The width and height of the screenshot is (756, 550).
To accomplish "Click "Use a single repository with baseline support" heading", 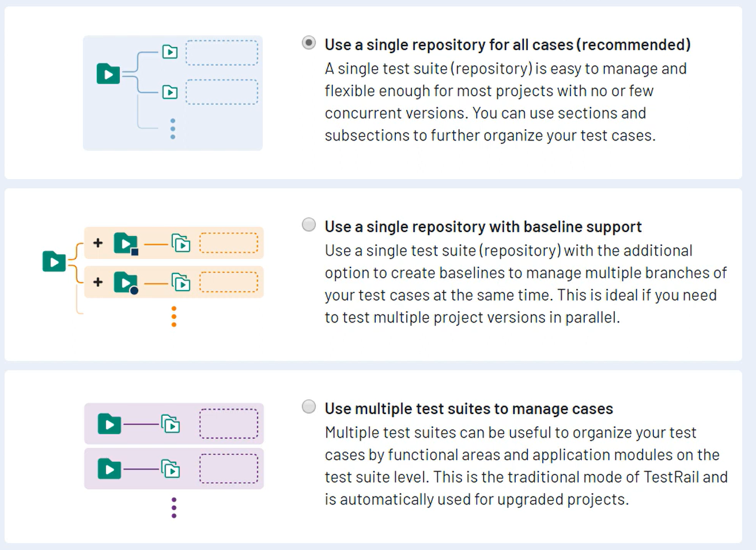I will point(483,227).
